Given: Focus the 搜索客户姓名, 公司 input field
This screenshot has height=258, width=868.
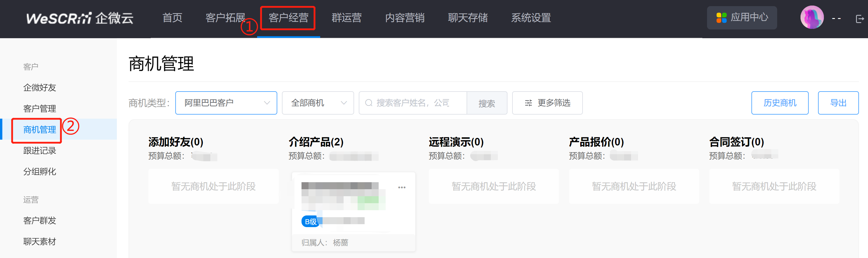Looking at the screenshot, I should (418, 103).
